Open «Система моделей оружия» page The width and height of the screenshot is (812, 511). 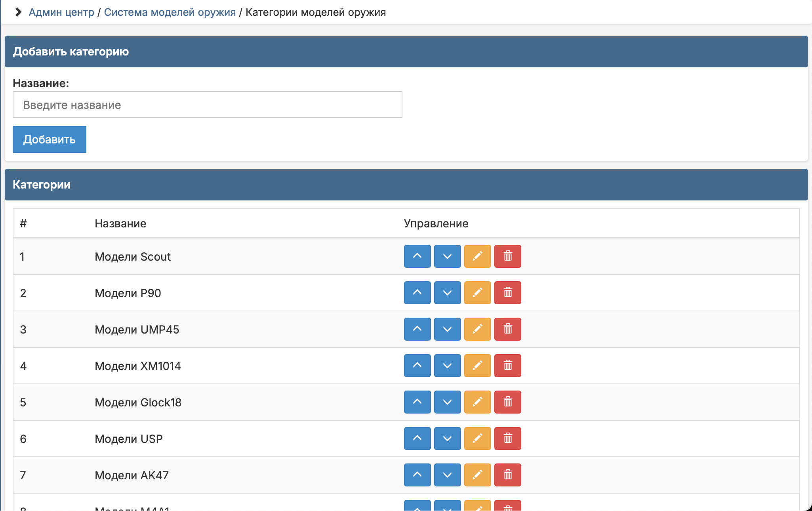[x=170, y=12]
